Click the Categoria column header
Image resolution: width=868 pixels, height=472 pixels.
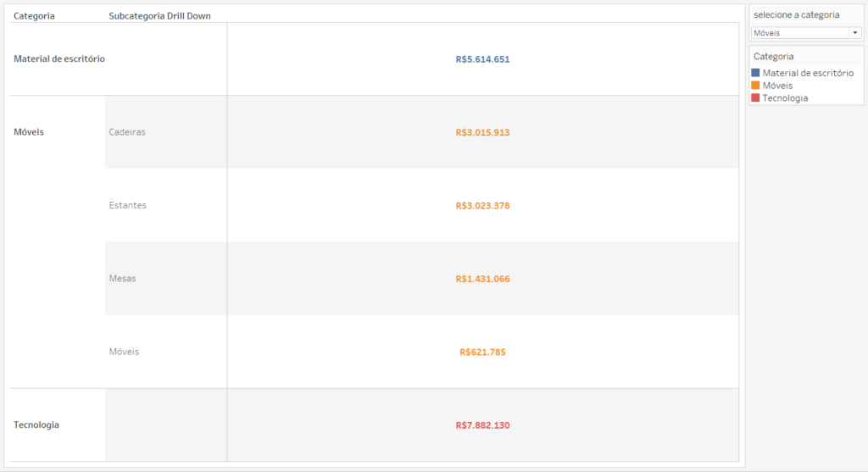tap(35, 16)
